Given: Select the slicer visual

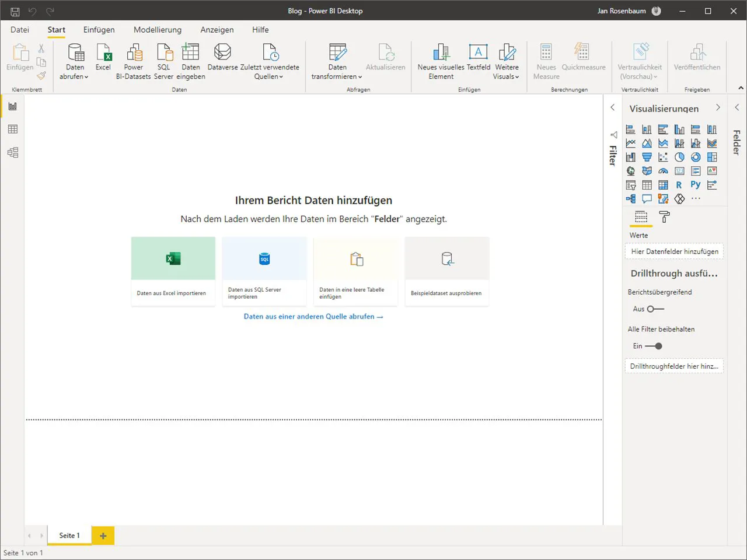Looking at the screenshot, I should (x=631, y=185).
